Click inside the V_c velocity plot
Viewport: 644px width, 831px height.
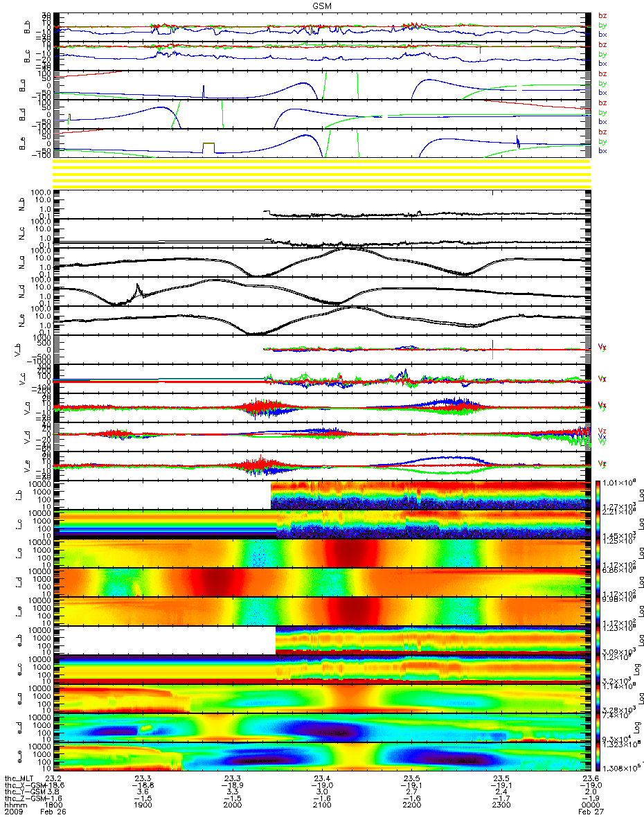(x=322, y=379)
